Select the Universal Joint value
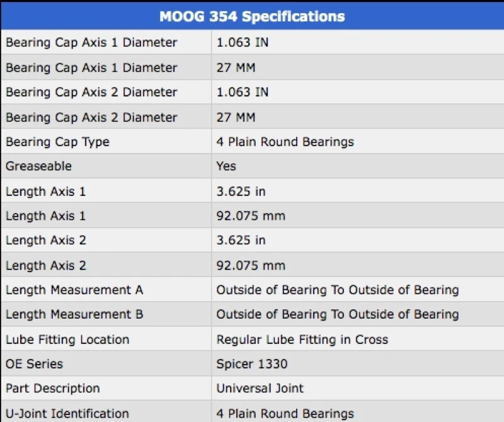This screenshot has width=504, height=422. [x=260, y=389]
